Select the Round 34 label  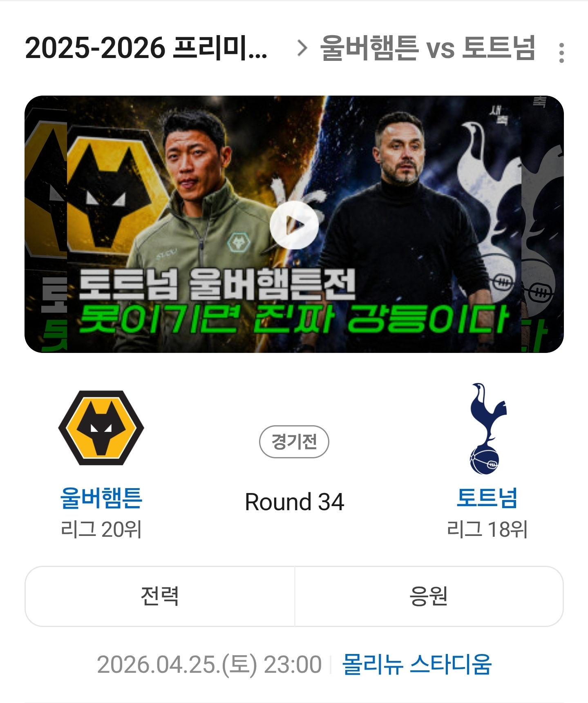coord(294,502)
